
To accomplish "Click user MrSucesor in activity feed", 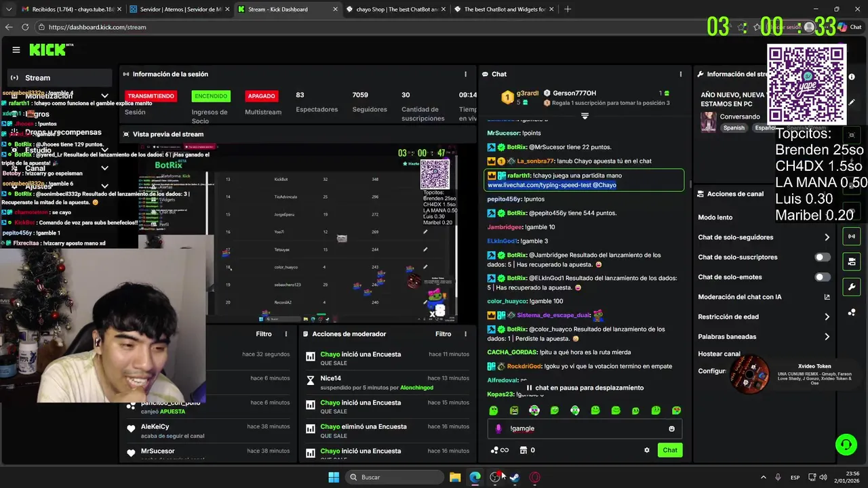I will [157, 451].
